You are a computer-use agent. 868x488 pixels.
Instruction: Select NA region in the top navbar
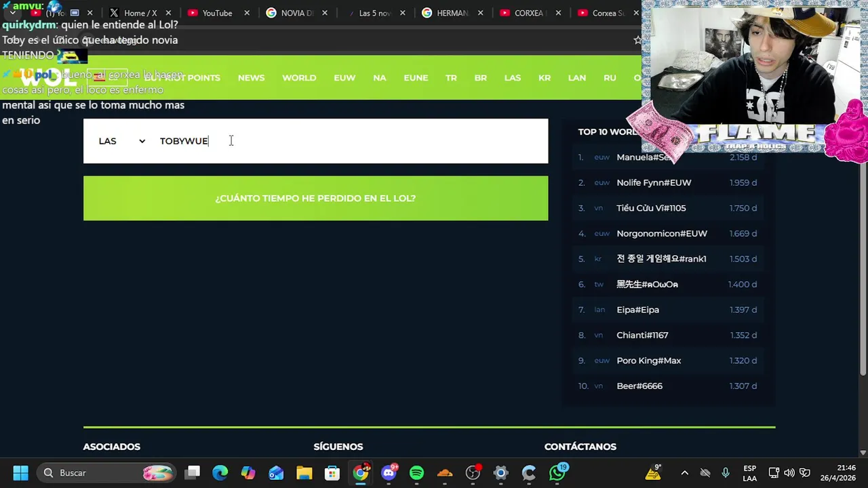click(x=379, y=78)
